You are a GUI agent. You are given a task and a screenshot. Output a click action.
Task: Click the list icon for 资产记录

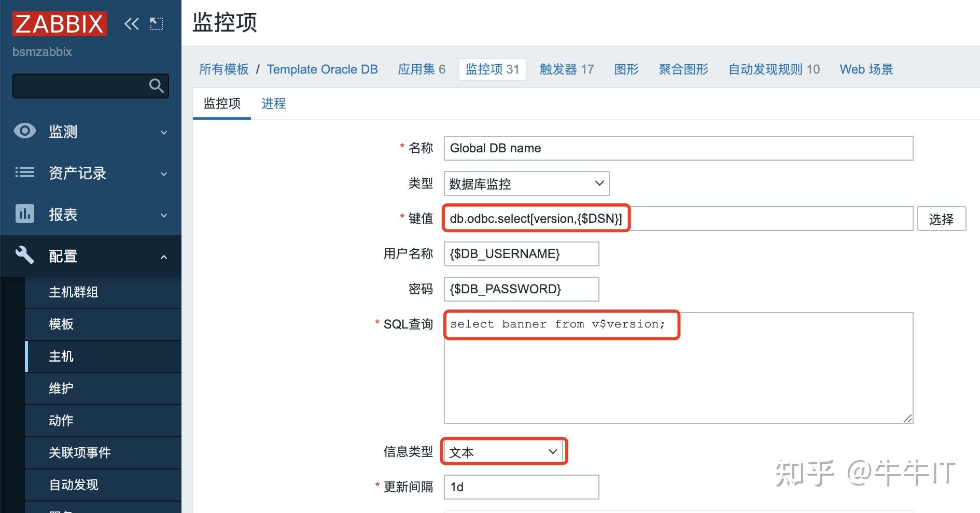coord(25,173)
